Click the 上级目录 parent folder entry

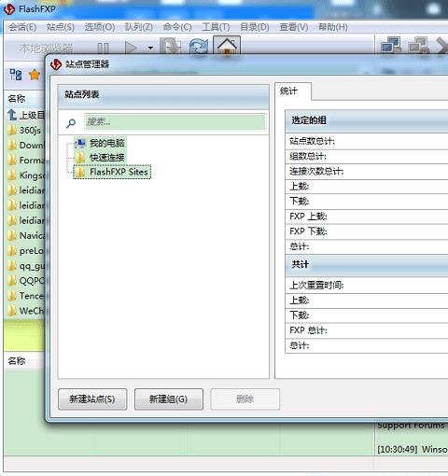(x=26, y=115)
